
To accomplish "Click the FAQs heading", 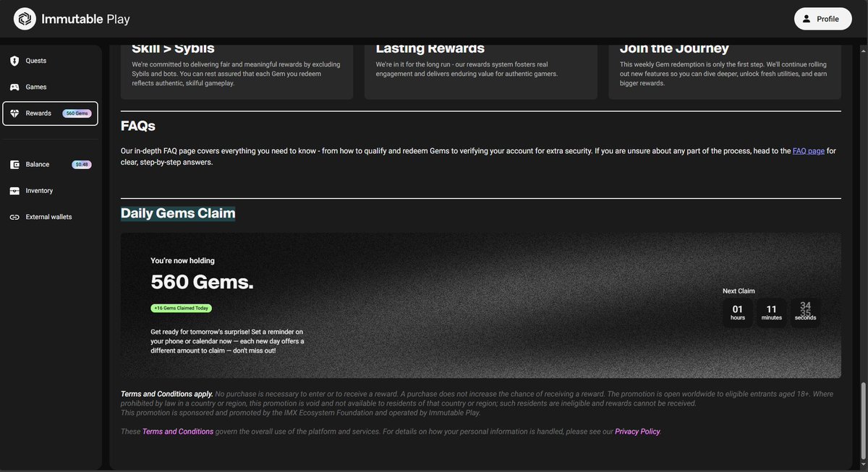I will click(138, 126).
